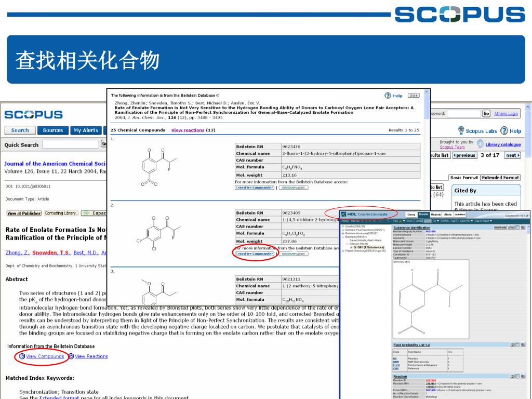
Task: Open NMR field code link
Action: pos(395,362)
